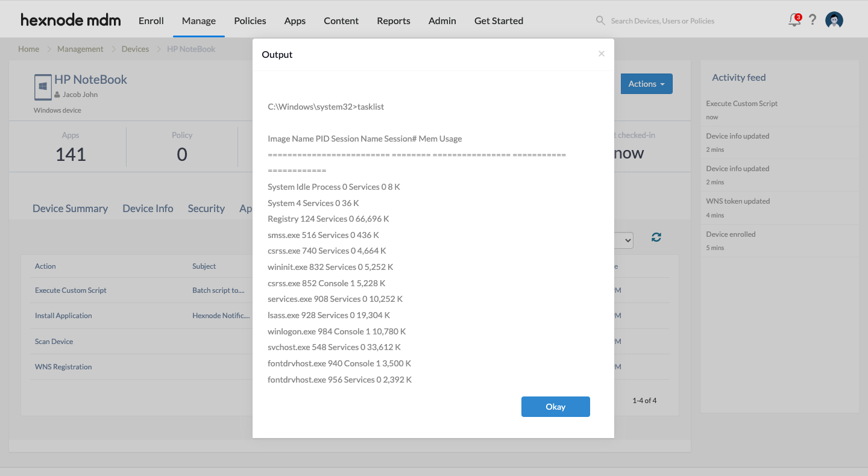
Task: Click the Management breadcrumb link
Action: tap(80, 49)
